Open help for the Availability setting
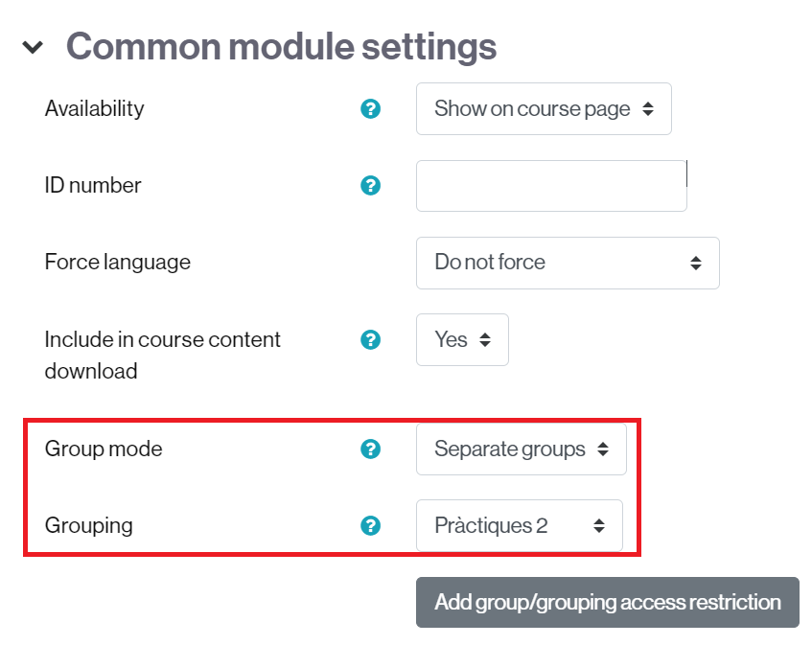 pyautogui.click(x=370, y=108)
